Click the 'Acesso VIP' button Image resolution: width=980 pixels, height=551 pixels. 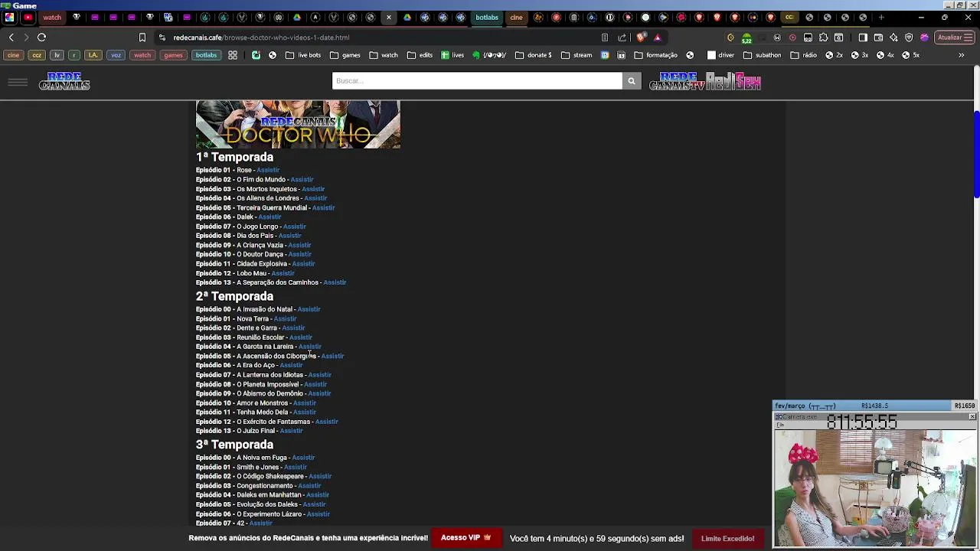point(466,538)
